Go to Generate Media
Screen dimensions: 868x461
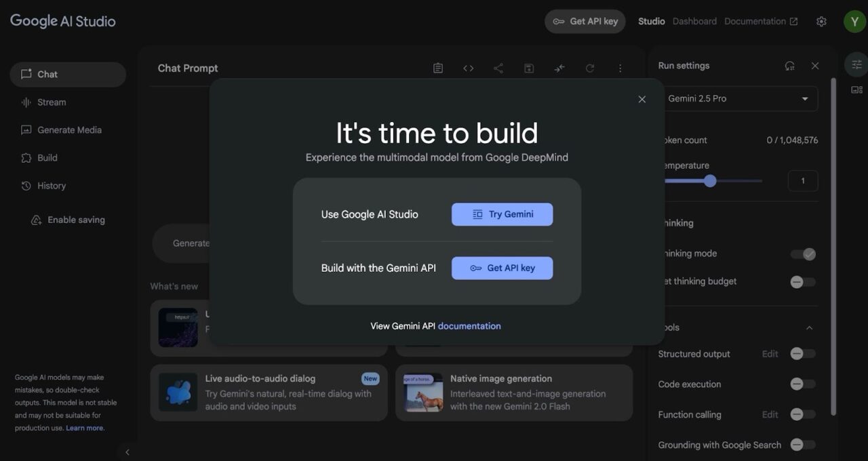click(x=68, y=130)
